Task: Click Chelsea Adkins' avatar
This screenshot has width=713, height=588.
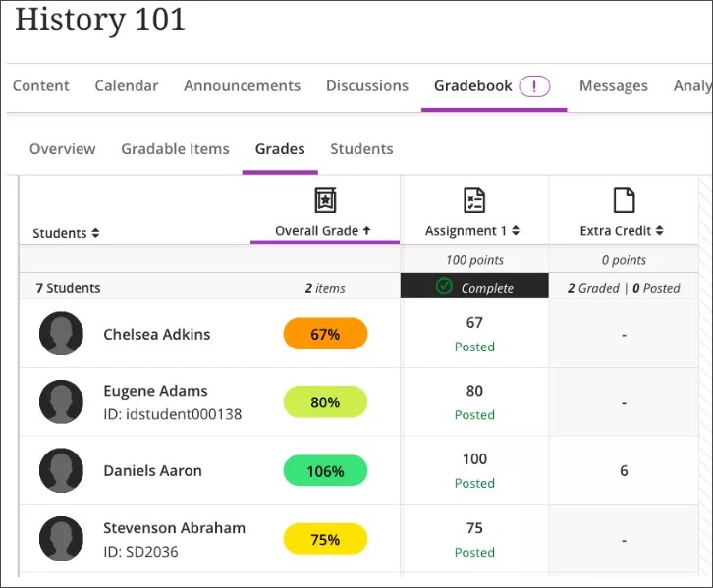Action: click(x=61, y=334)
